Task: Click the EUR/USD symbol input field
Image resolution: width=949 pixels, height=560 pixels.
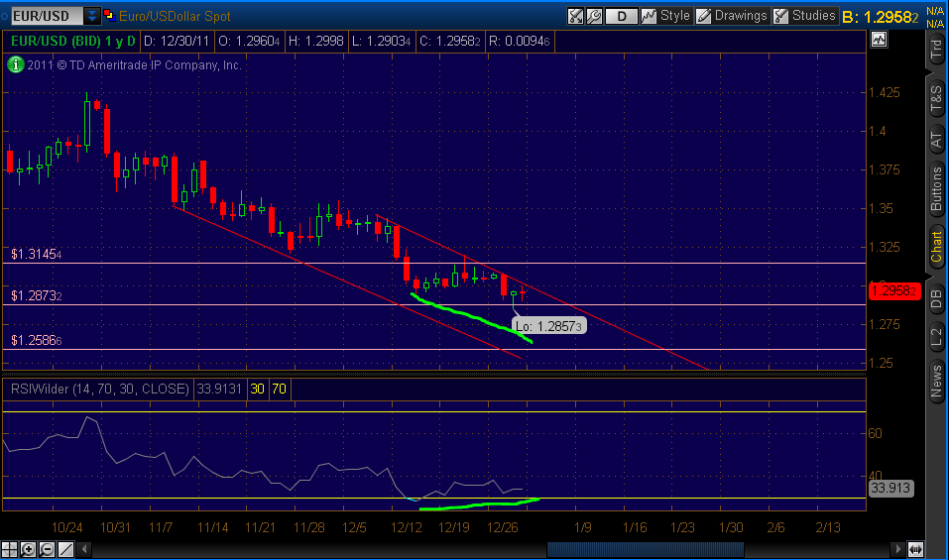Action: (x=47, y=16)
